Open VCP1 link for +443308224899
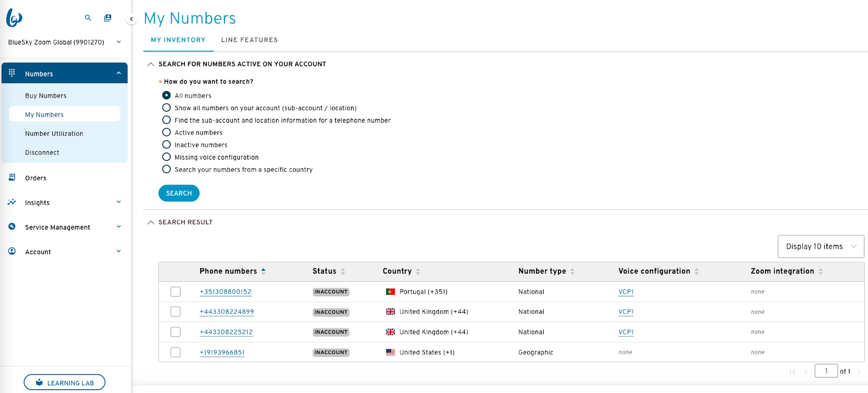This screenshot has height=393, width=868. pyautogui.click(x=626, y=312)
